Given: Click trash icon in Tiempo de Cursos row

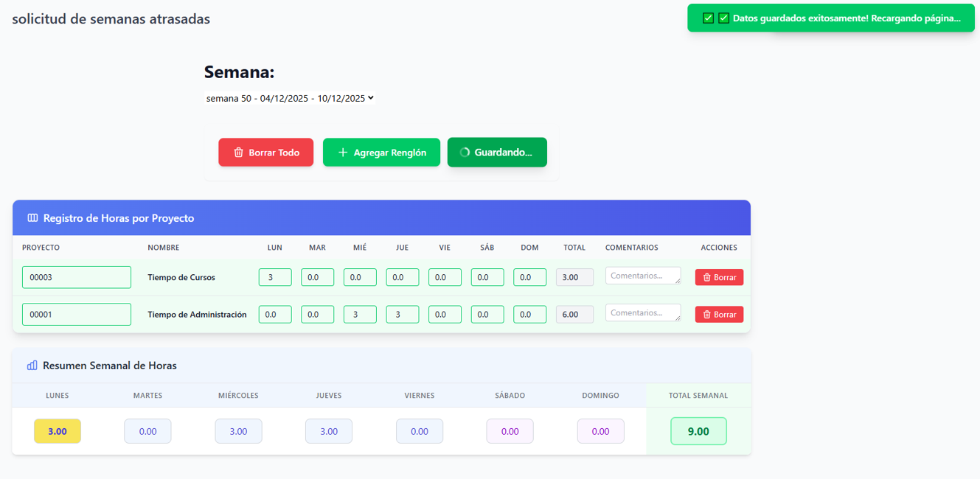Looking at the screenshot, I should pos(706,278).
